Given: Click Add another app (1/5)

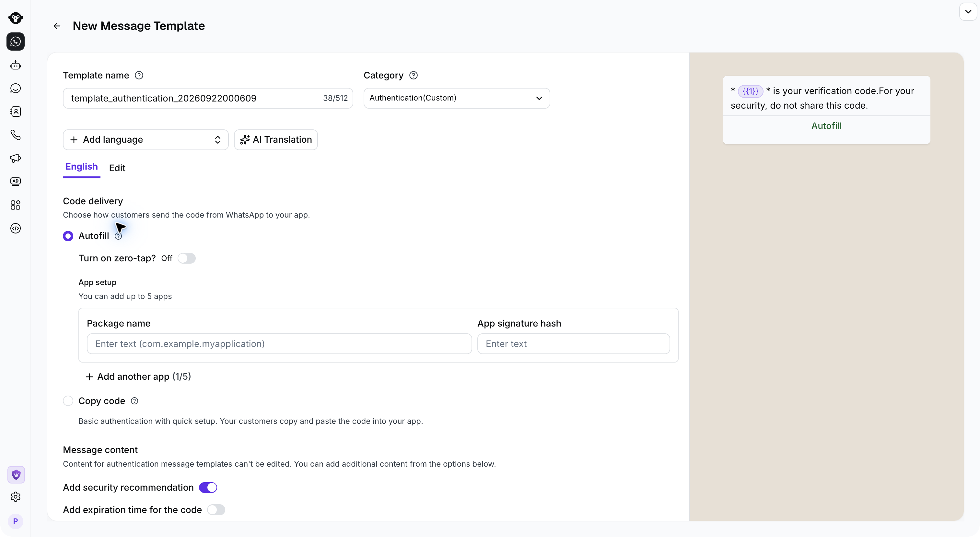Looking at the screenshot, I should click(x=138, y=376).
